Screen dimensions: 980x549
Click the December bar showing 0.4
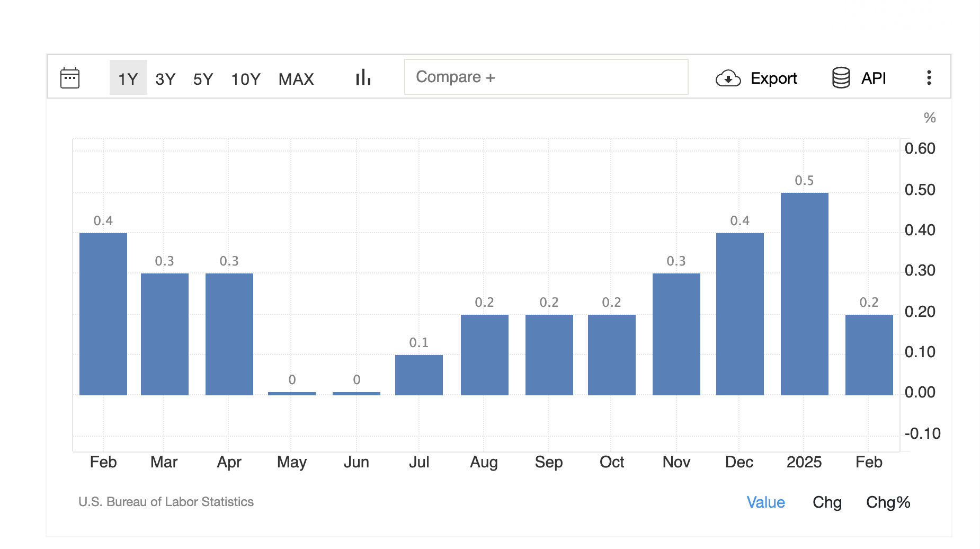click(740, 314)
